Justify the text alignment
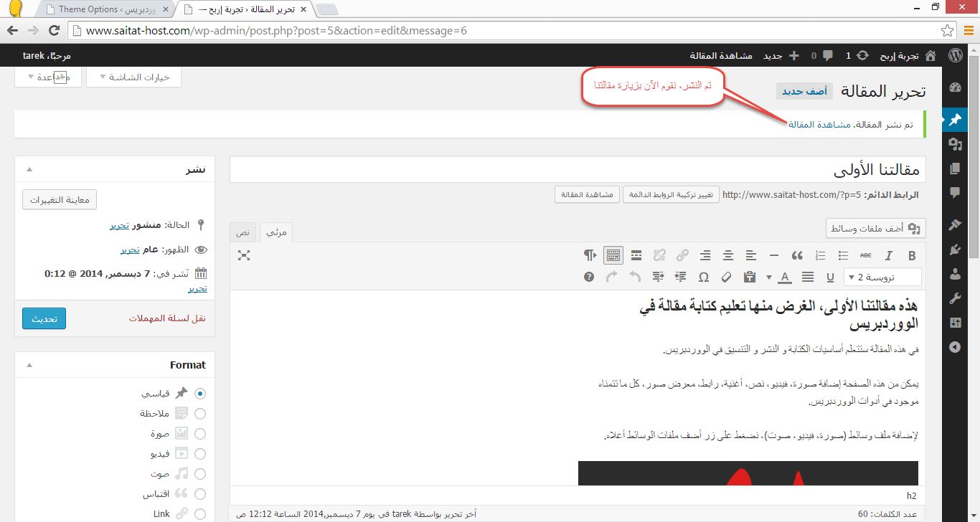980x522 pixels. pos(808,277)
